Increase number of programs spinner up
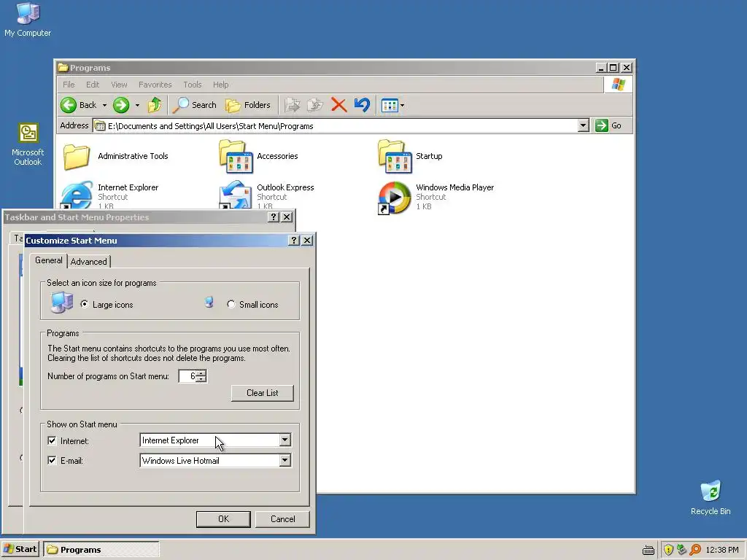747x560 pixels. (201, 373)
